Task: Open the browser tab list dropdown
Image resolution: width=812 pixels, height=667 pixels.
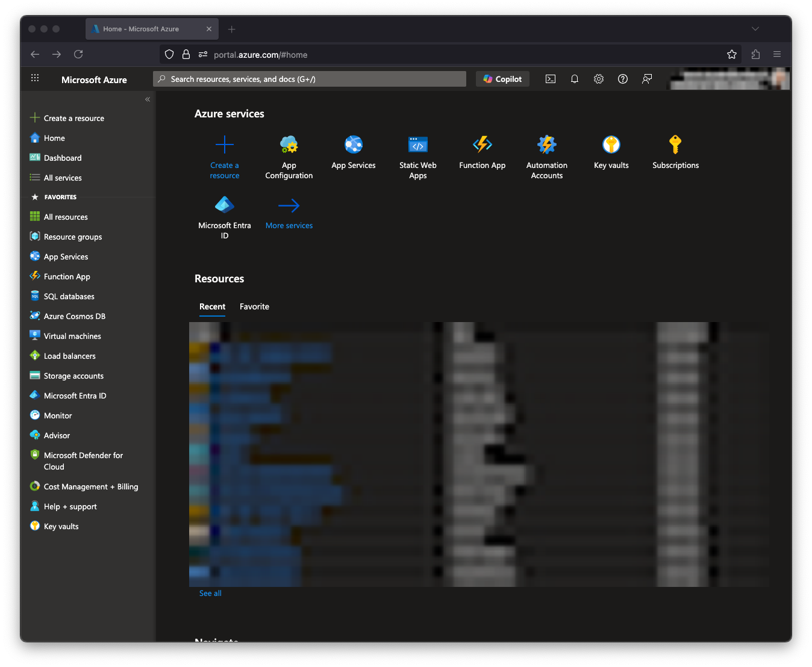Action: tap(755, 28)
